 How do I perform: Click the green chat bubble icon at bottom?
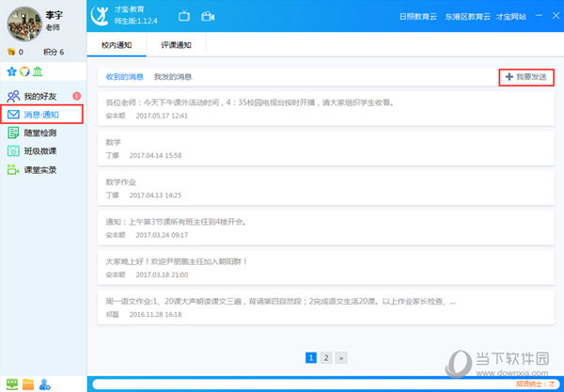[12, 384]
